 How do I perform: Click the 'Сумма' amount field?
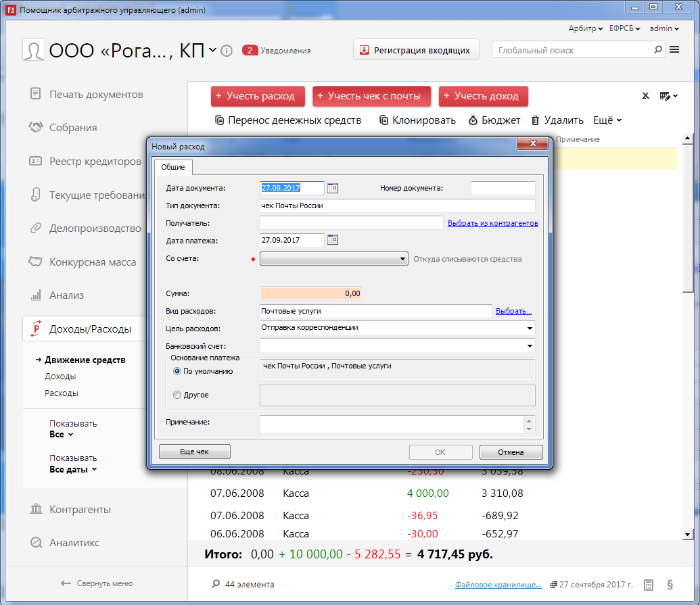(x=311, y=293)
